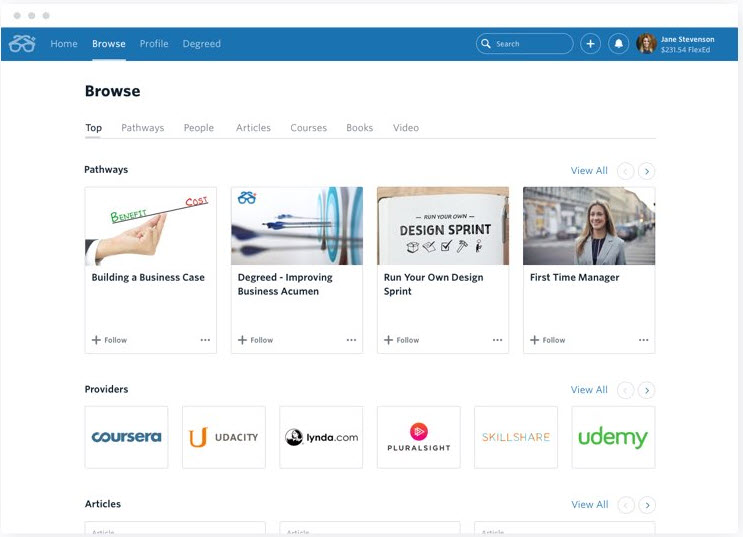This screenshot has width=743, height=537.
Task: Show next Pathways with right chevron
Action: (x=647, y=171)
